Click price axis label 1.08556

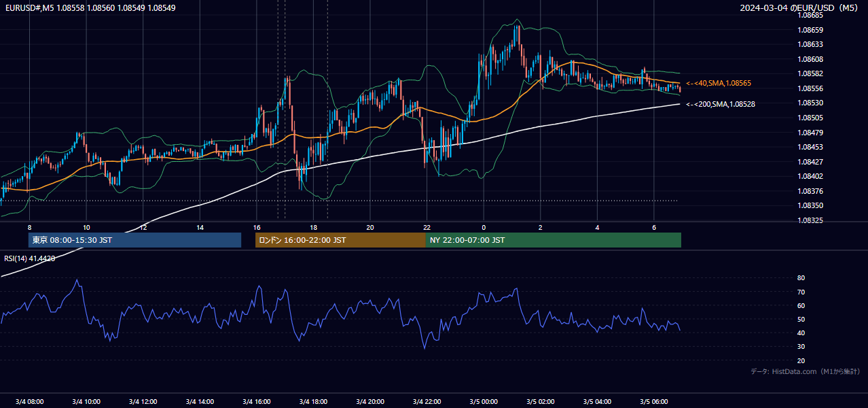pos(810,88)
